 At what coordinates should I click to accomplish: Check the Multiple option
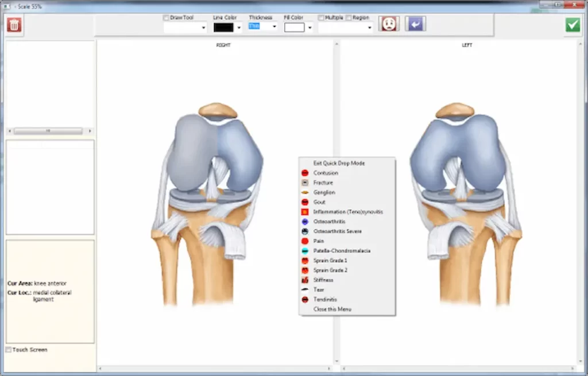click(x=320, y=17)
